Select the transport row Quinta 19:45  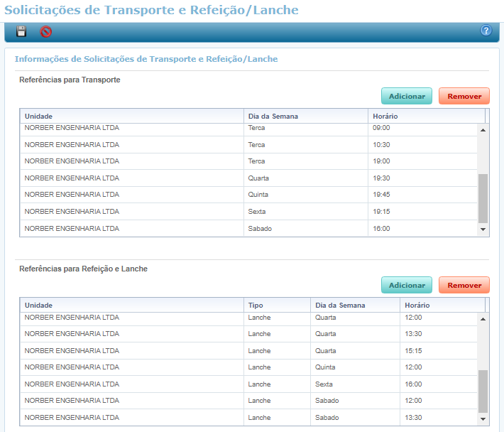tap(248, 195)
